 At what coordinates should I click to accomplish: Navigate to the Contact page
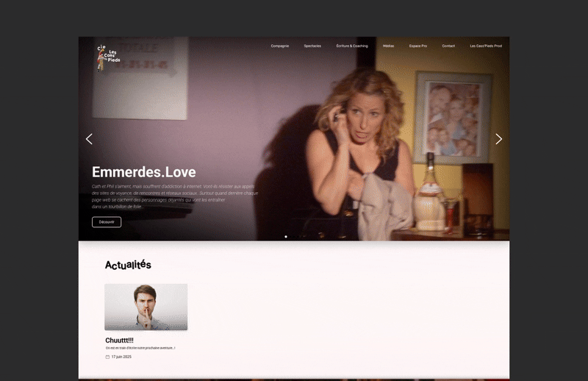(448, 46)
